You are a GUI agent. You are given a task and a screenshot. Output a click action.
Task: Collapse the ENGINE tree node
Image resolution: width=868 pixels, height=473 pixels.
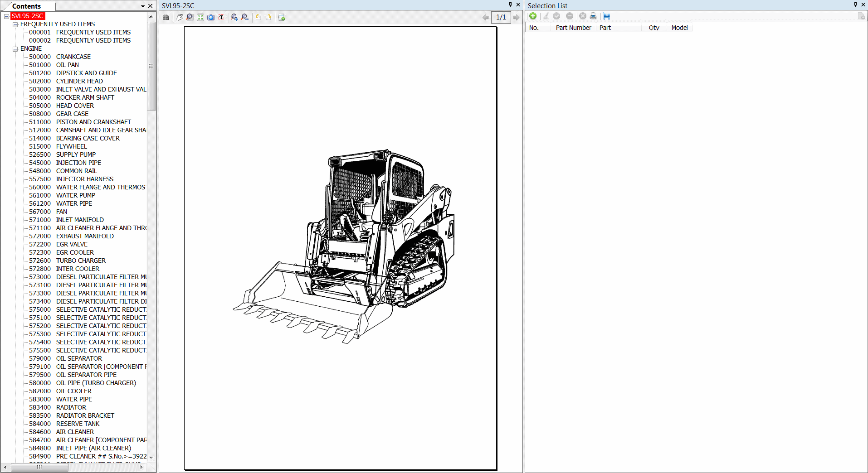coord(15,48)
